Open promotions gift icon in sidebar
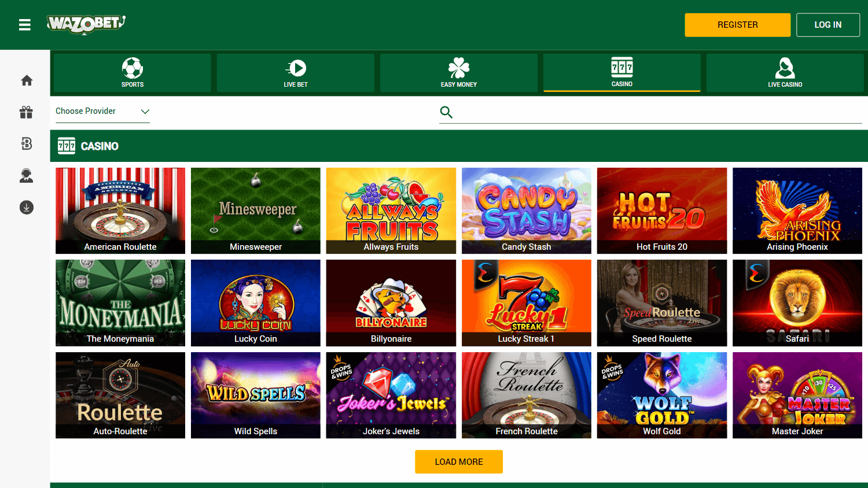 [x=27, y=112]
